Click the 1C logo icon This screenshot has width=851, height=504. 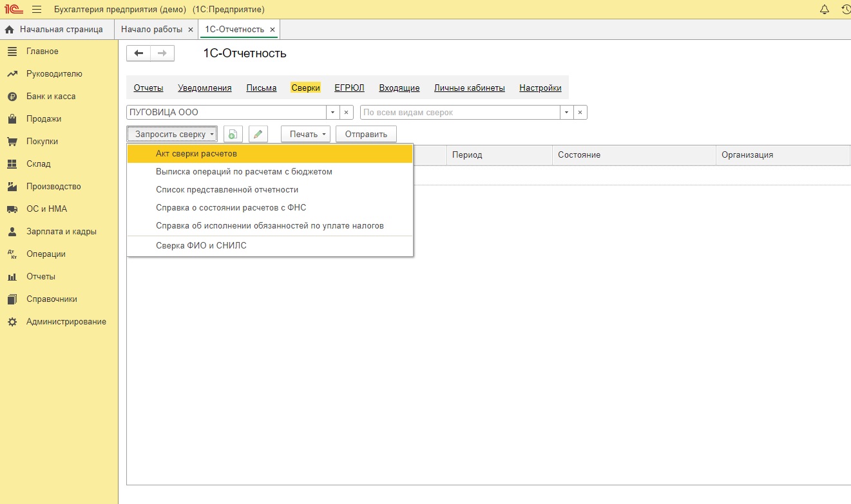coord(14,10)
